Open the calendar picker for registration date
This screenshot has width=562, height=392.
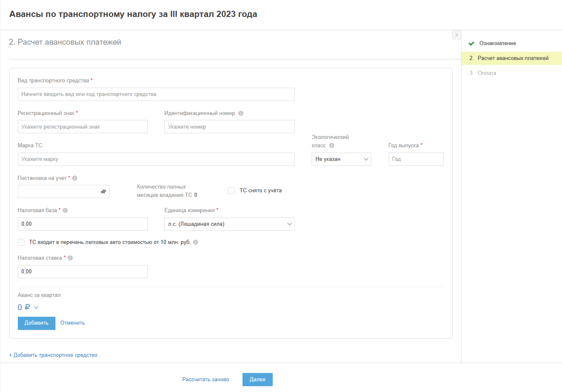[x=103, y=191]
